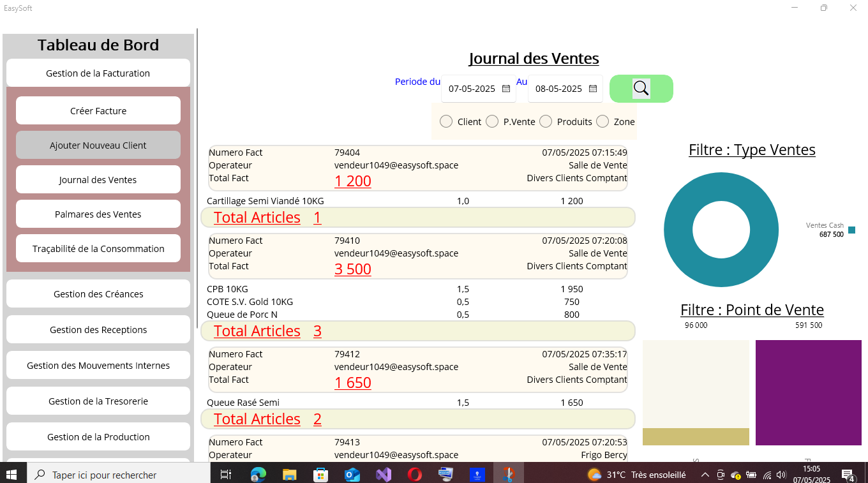Select the P.Vente radio filter
Screen dimensions: 868x483
492,121
